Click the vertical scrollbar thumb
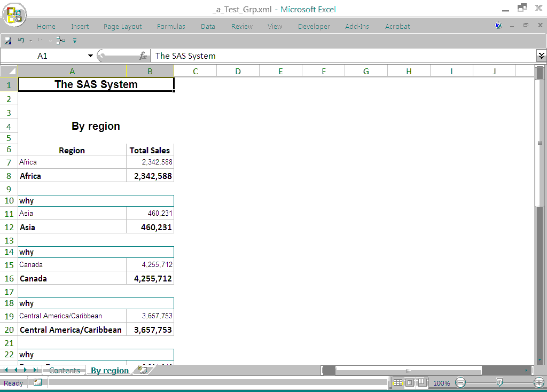 (540, 143)
